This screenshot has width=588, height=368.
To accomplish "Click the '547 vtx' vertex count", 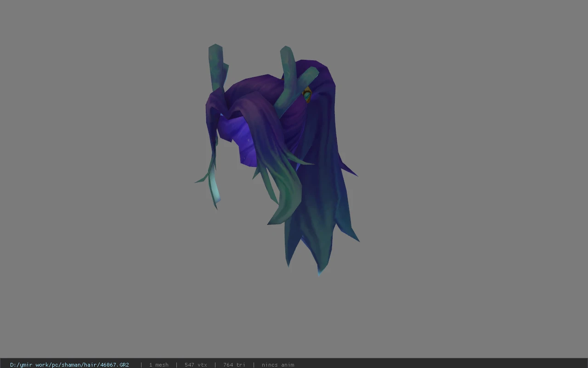I will tap(196, 365).
